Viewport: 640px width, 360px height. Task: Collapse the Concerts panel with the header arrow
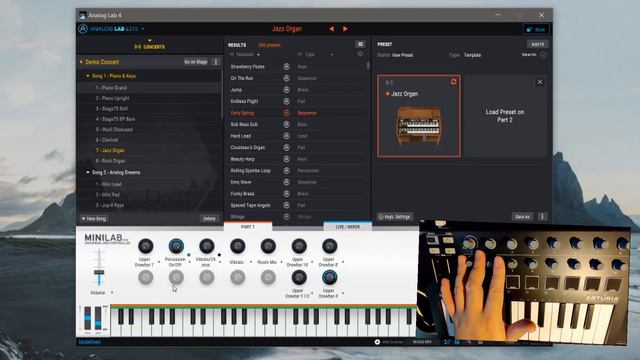click(x=149, y=40)
